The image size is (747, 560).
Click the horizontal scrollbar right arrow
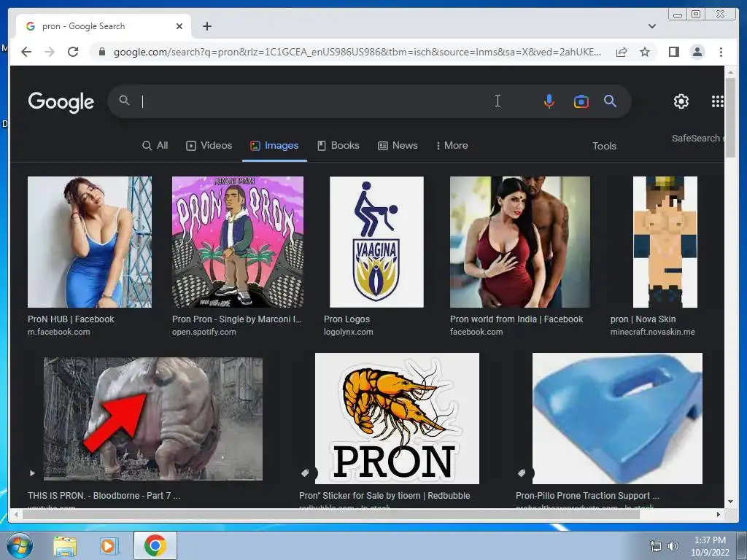[719, 514]
